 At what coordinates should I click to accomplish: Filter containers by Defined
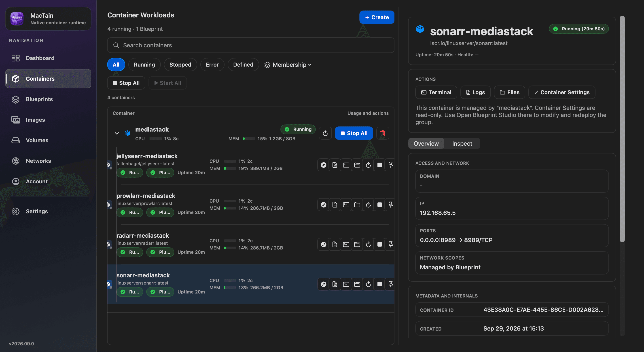243,65
